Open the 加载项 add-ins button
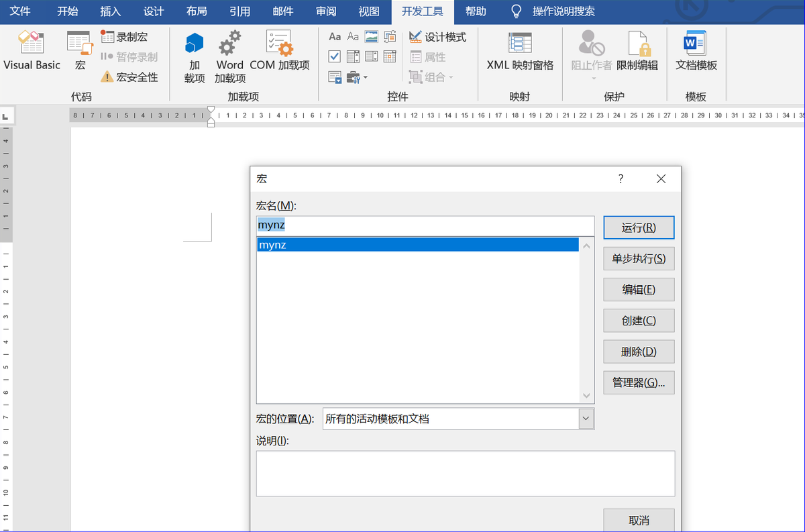 [195, 57]
